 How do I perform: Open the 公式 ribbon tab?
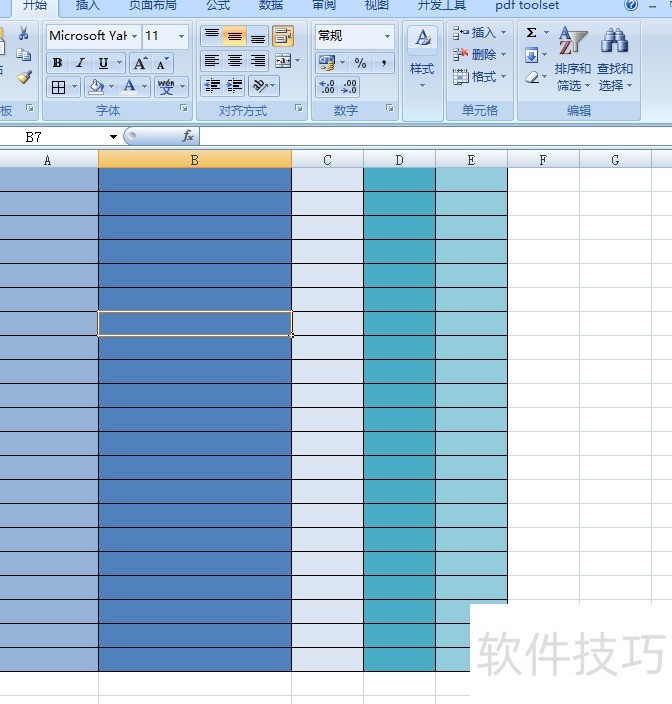[x=218, y=5]
